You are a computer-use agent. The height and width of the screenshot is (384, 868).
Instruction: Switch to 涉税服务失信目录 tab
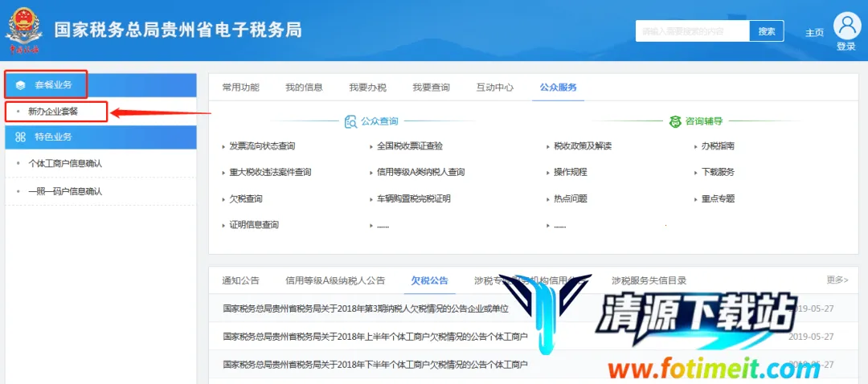tap(649, 280)
